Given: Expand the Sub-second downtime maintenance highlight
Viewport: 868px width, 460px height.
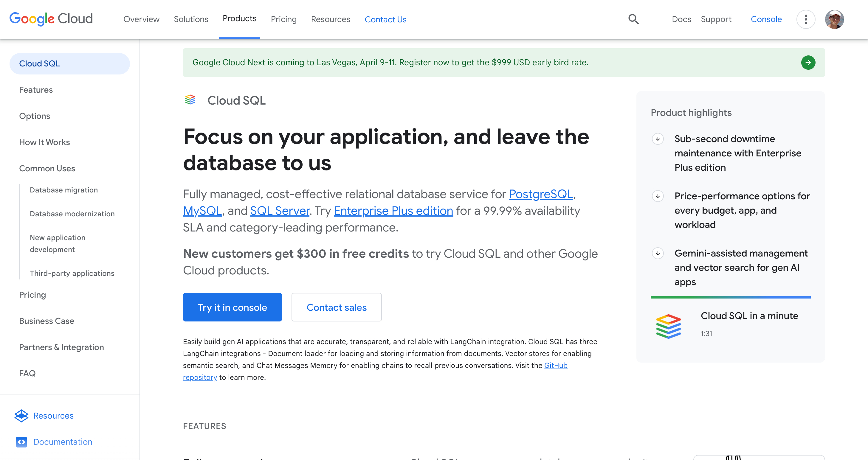Looking at the screenshot, I should (x=658, y=139).
